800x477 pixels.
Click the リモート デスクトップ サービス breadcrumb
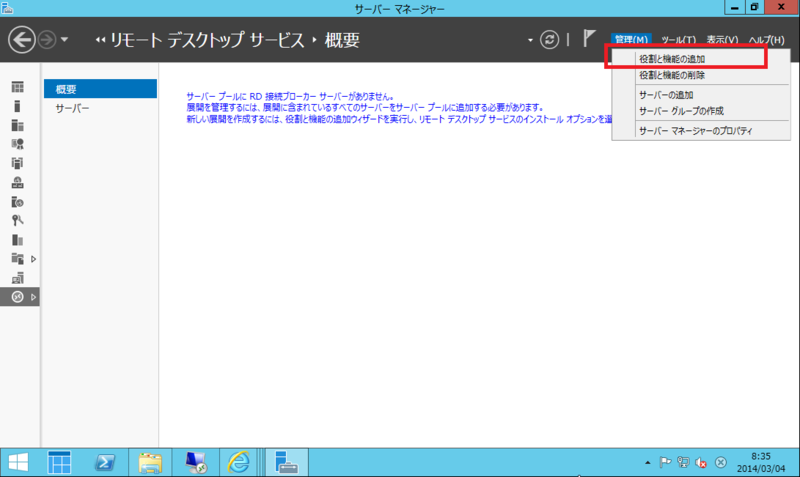(207, 40)
